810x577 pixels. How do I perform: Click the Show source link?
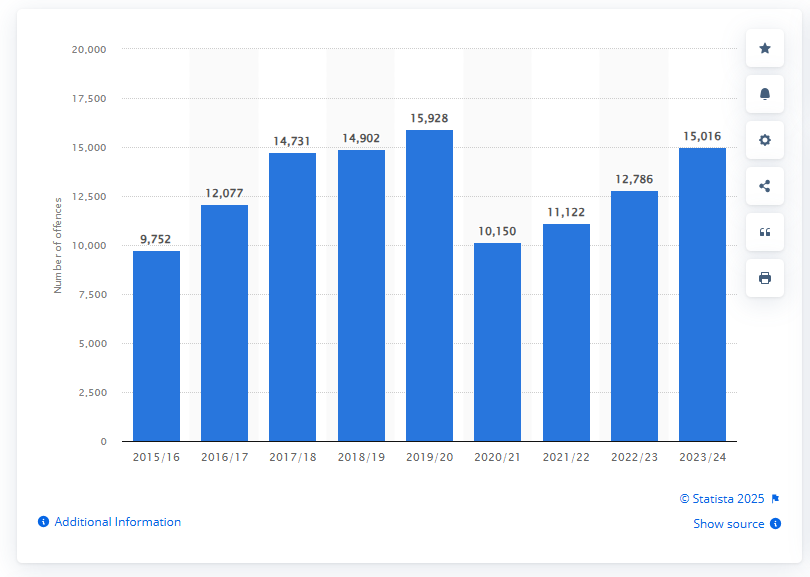pyautogui.click(x=728, y=524)
